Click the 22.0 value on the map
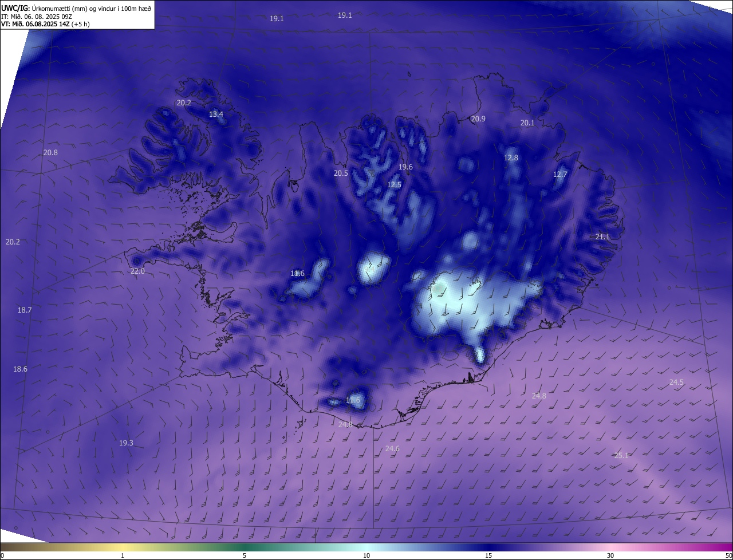Viewport: 733px width, 560px height. click(137, 271)
